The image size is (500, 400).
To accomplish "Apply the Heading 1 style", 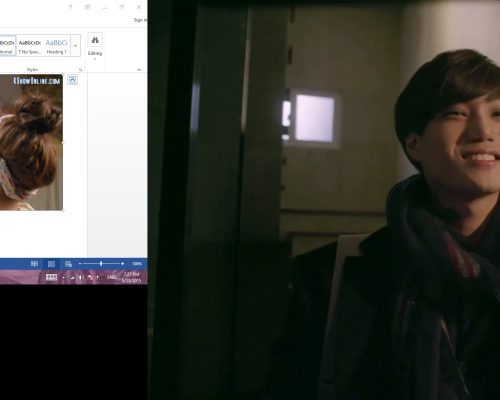I will coord(57,46).
